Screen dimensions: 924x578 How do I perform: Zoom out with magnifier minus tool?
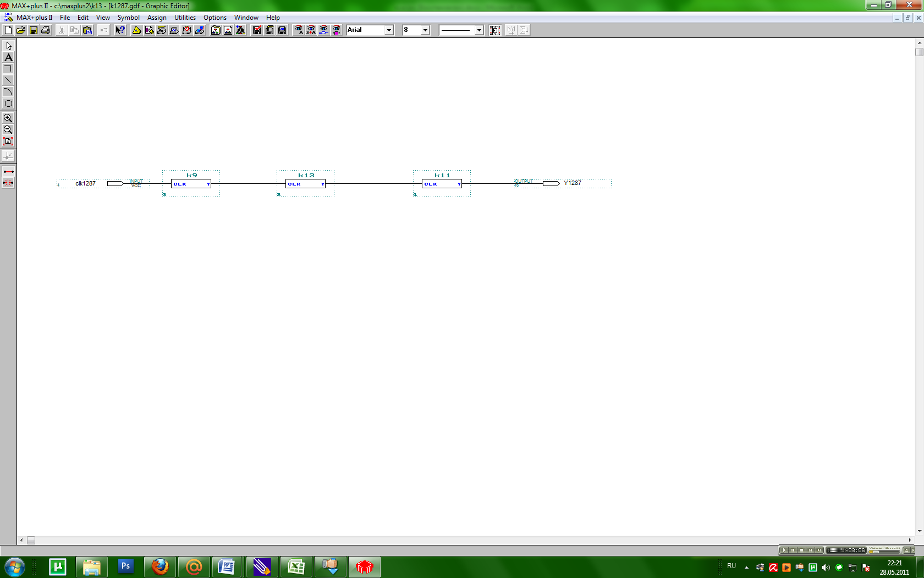(8, 129)
